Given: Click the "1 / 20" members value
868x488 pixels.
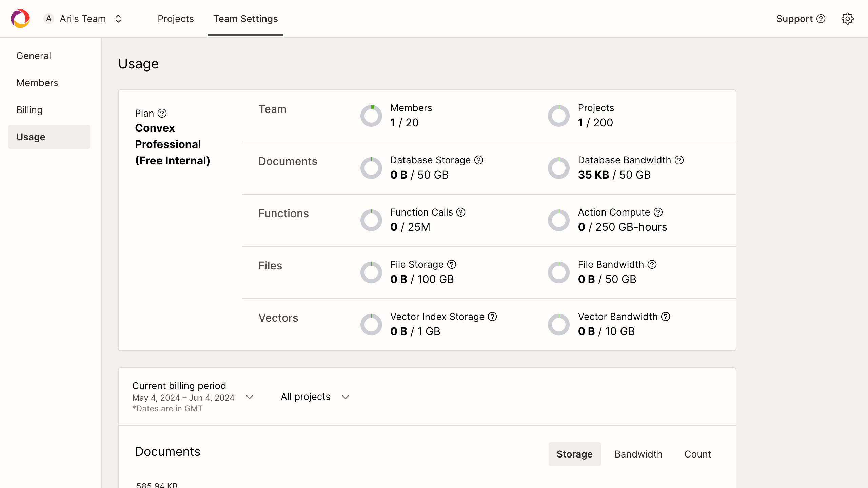Looking at the screenshot, I should coord(405,123).
